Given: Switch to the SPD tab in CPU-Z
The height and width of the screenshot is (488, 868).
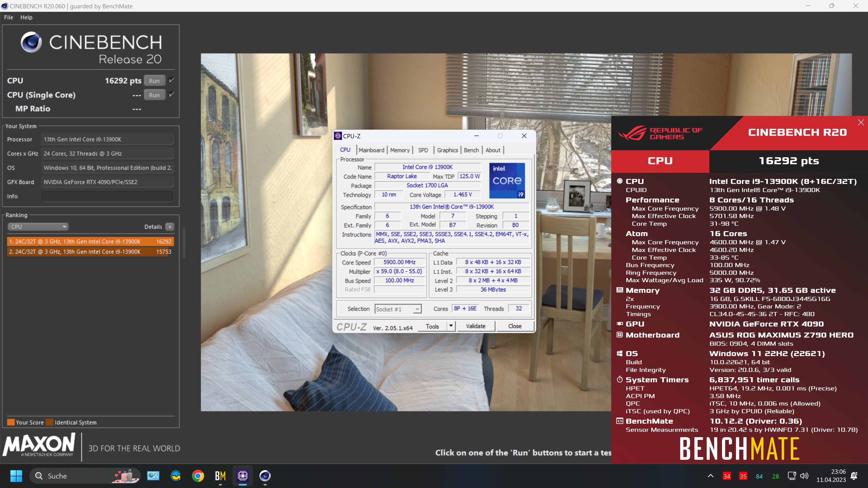Looking at the screenshot, I should 423,150.
